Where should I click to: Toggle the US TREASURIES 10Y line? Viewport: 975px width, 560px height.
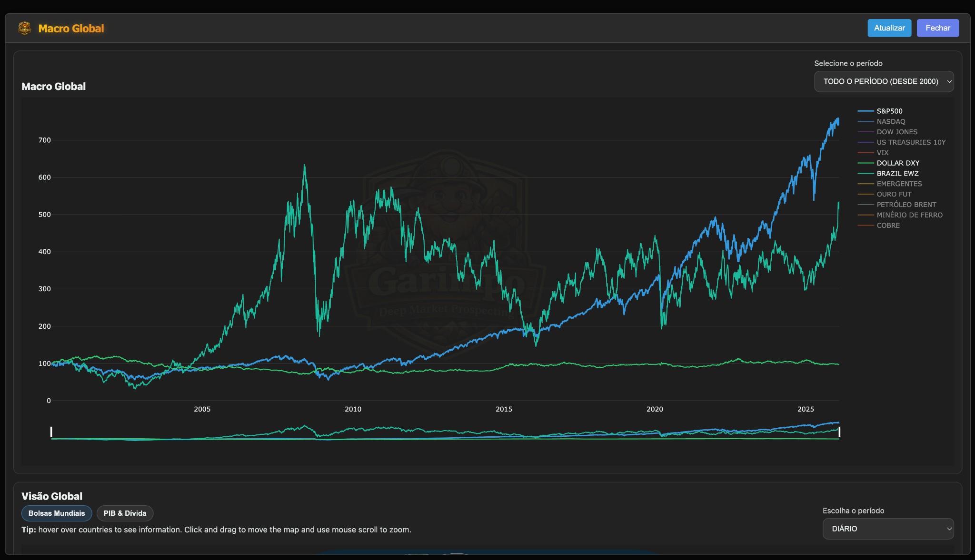911,142
